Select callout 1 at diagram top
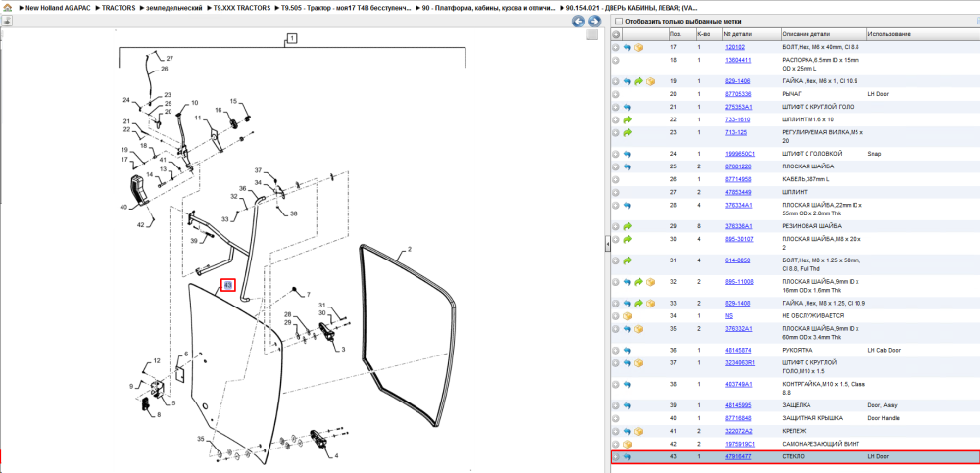 (x=292, y=39)
